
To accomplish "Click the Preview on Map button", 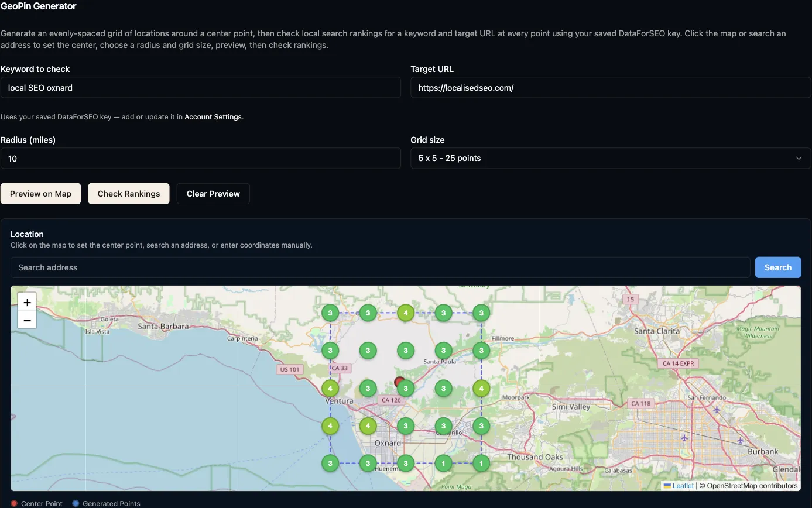I will 40,194.
